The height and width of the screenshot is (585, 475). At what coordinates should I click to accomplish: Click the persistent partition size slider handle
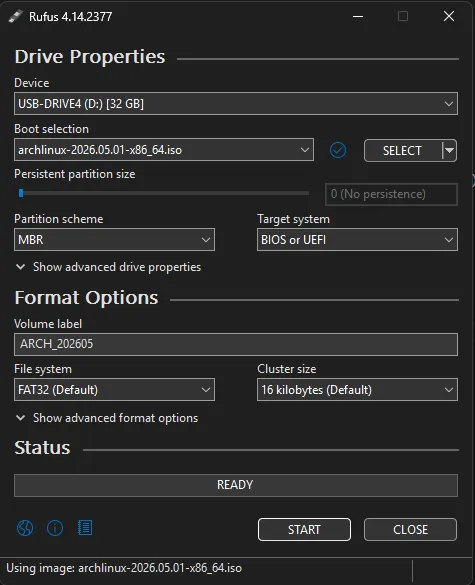[21, 193]
